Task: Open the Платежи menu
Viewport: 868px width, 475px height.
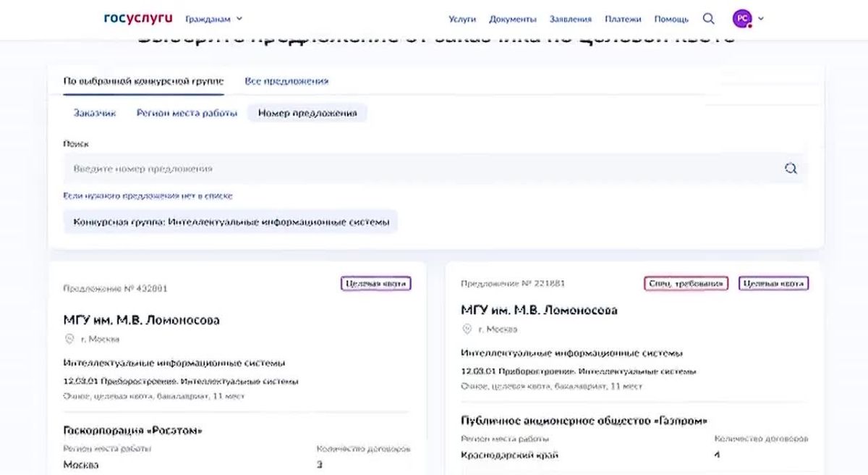Action: pyautogui.click(x=624, y=20)
